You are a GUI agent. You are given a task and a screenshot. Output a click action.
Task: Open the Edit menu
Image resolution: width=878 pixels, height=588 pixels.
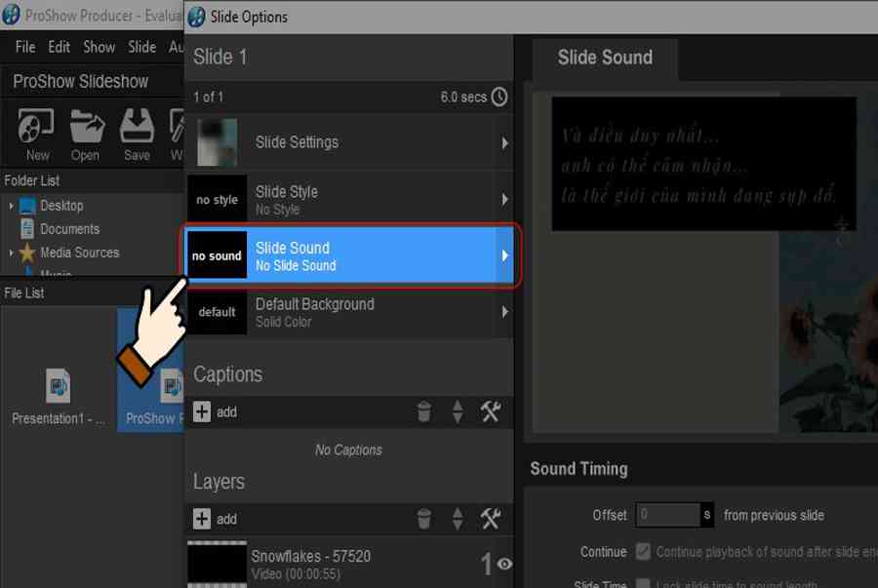pyautogui.click(x=60, y=47)
